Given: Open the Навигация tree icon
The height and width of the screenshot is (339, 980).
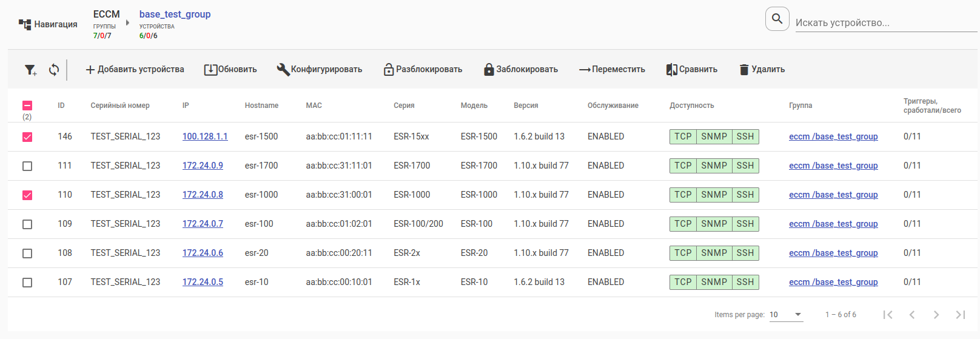Looking at the screenshot, I should click(x=25, y=24).
